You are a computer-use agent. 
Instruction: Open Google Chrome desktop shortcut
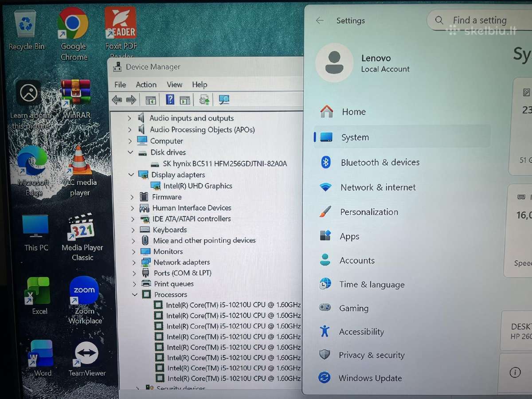pos(73,35)
